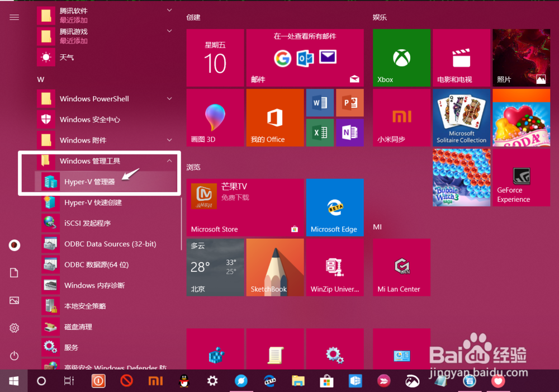Click the user account avatar
Screen dimensions: 559x392
tap(15, 245)
